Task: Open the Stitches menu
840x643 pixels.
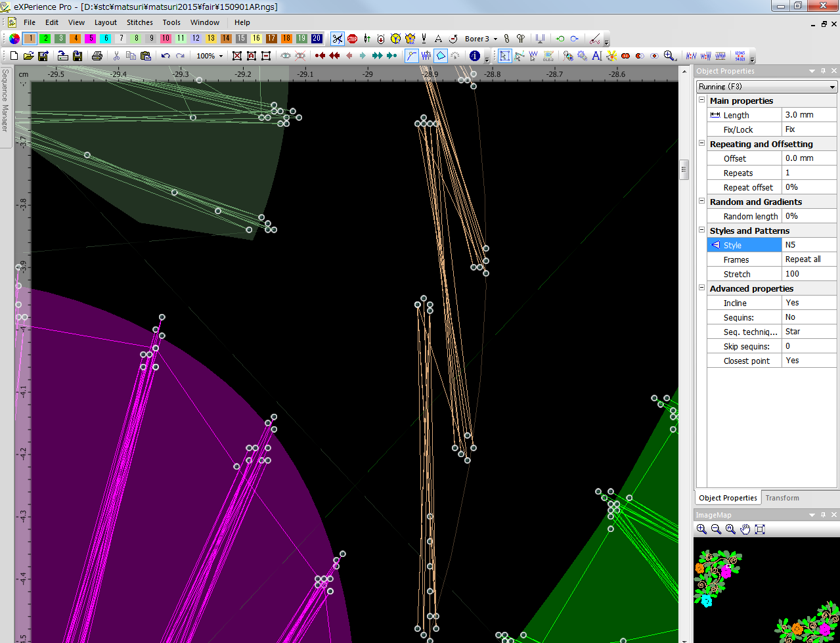Action: [x=140, y=22]
